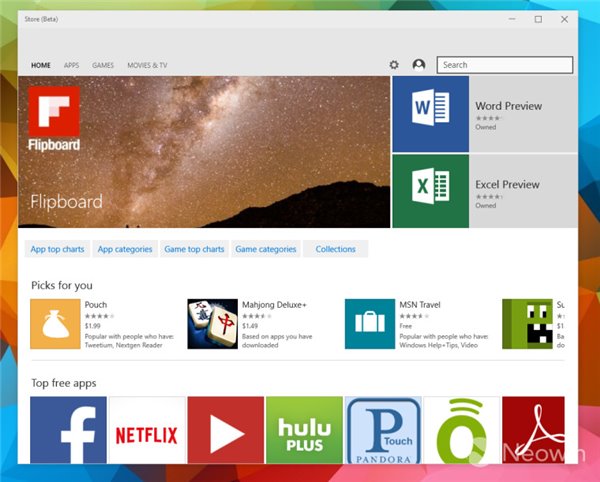This screenshot has width=600, height=482.
Task: Open the Netflix tile in Top free apps
Action: click(147, 430)
